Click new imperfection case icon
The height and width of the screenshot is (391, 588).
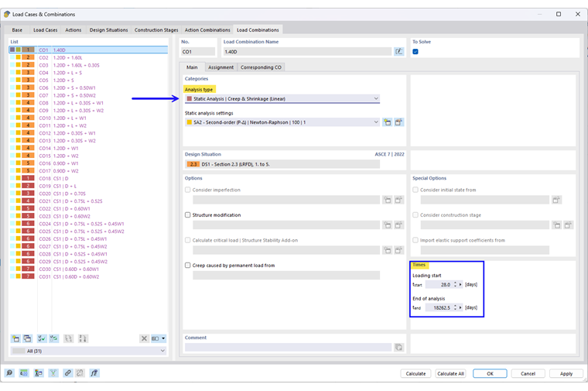(x=388, y=200)
